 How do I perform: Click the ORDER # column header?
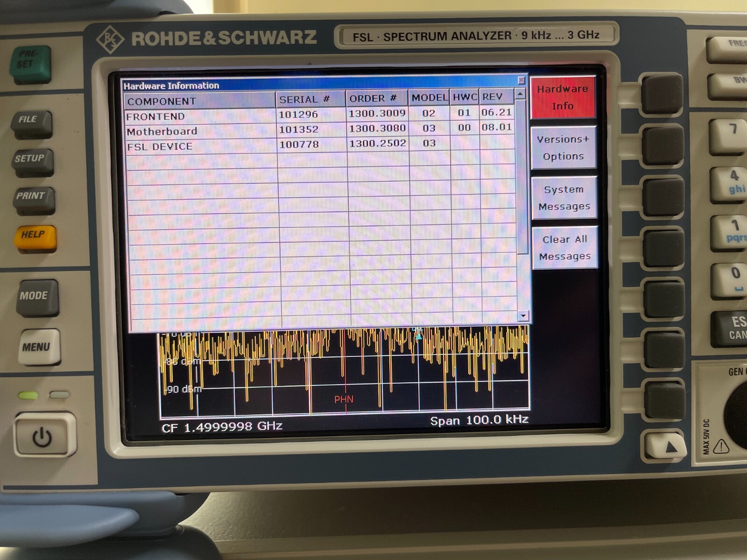377,98
